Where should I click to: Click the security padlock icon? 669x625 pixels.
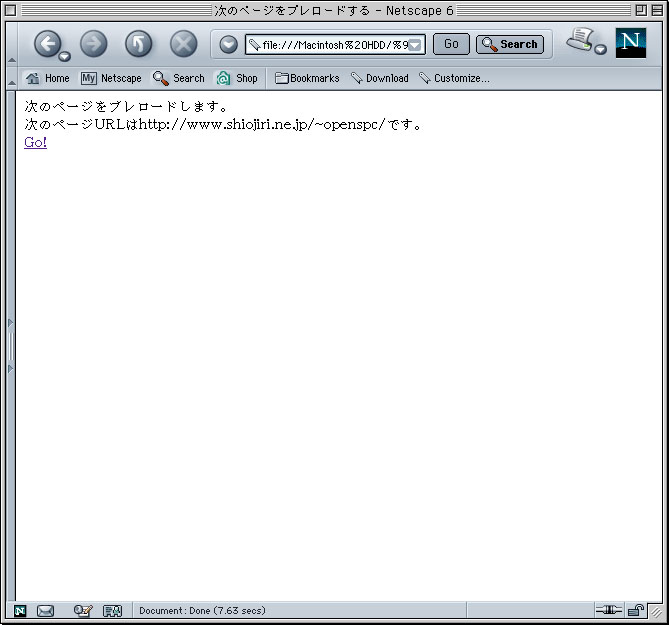635,610
